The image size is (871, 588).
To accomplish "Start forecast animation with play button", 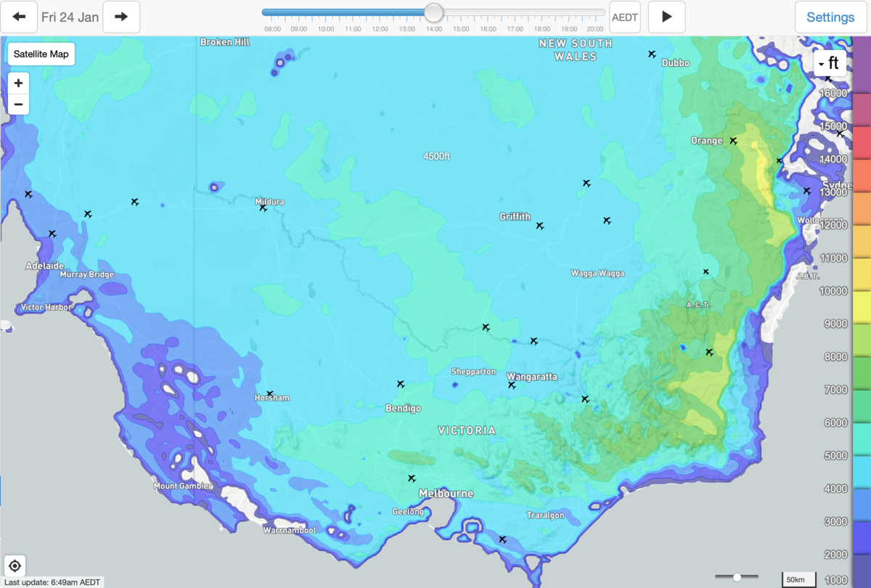I will (666, 17).
